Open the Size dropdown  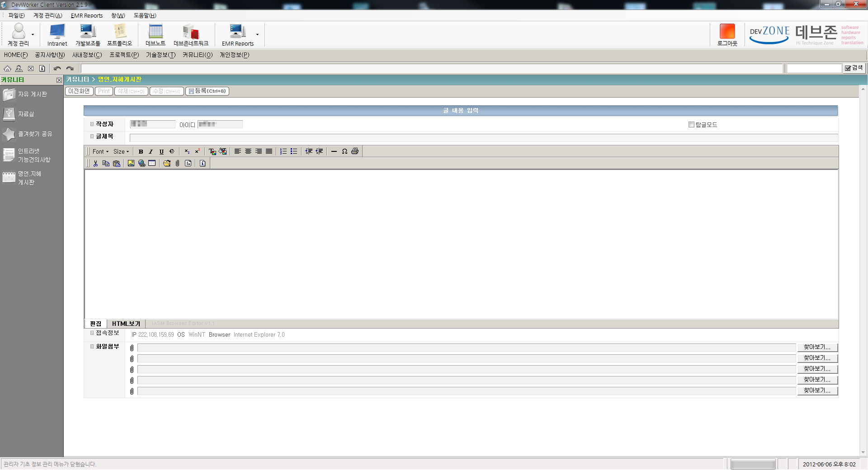[x=121, y=151]
